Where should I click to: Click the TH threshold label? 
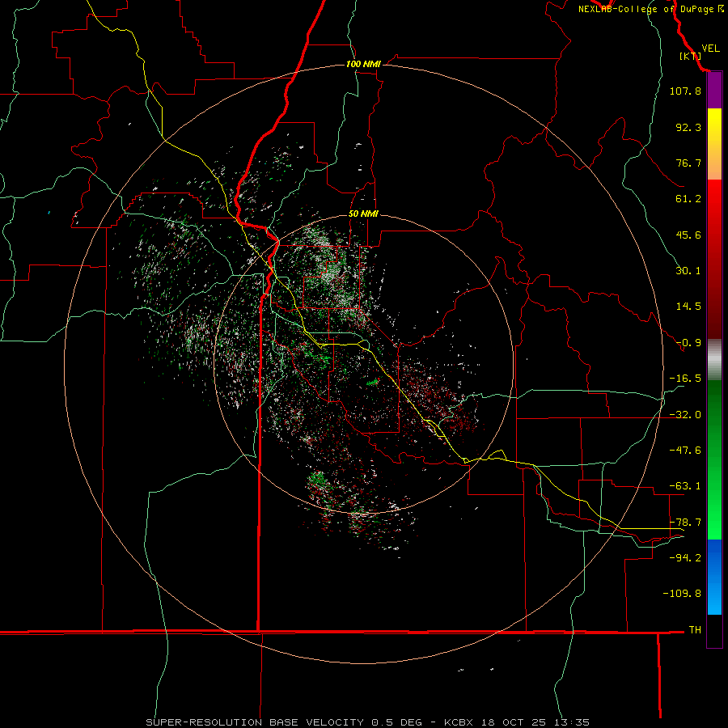[695, 630]
